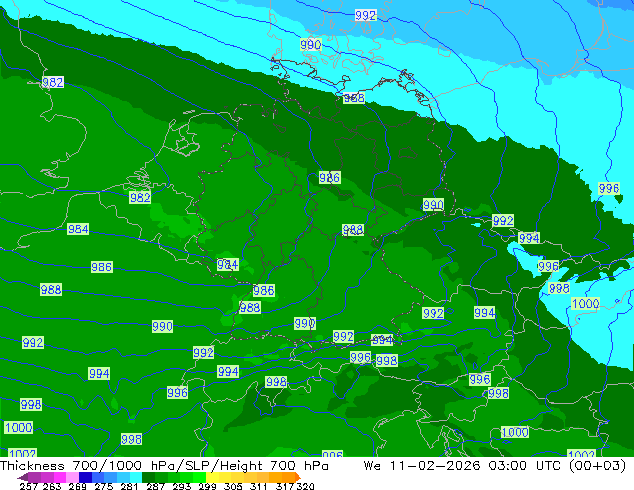The height and width of the screenshot is (490, 634).
Task: Click the legend value 317
Action: [x=285, y=486]
